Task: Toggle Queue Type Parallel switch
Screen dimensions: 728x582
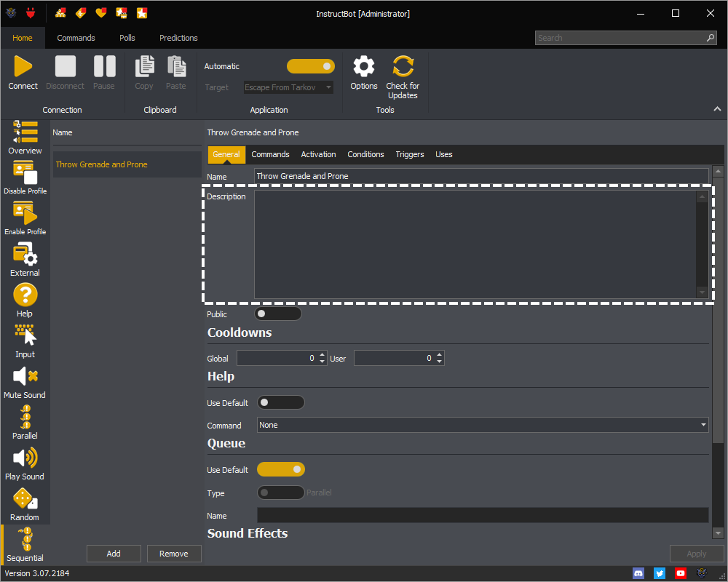Action: pos(280,493)
